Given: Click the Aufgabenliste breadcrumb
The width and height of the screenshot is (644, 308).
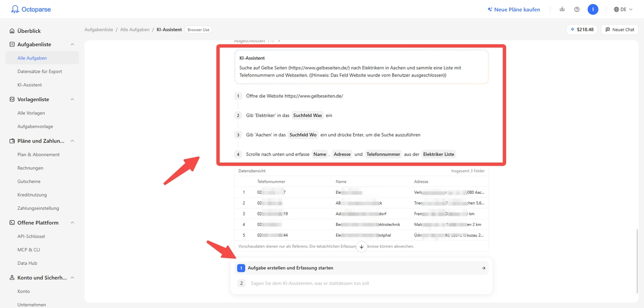Looking at the screenshot, I should tap(99, 30).
